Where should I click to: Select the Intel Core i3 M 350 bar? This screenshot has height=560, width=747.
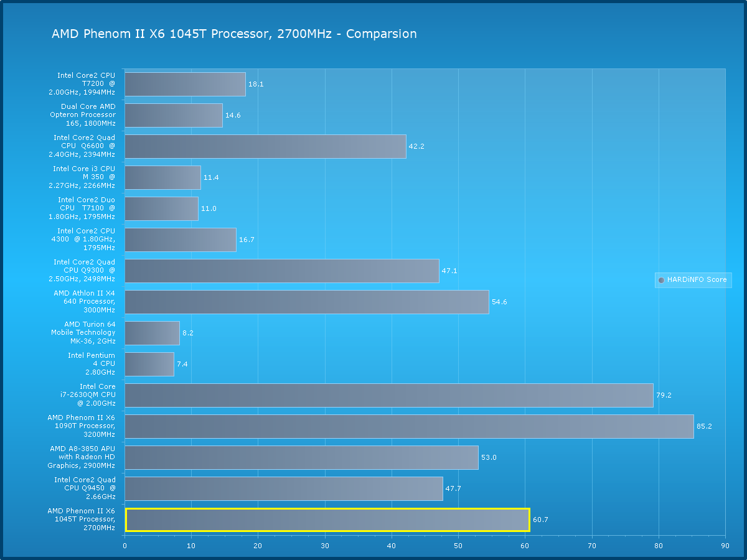coord(162,177)
